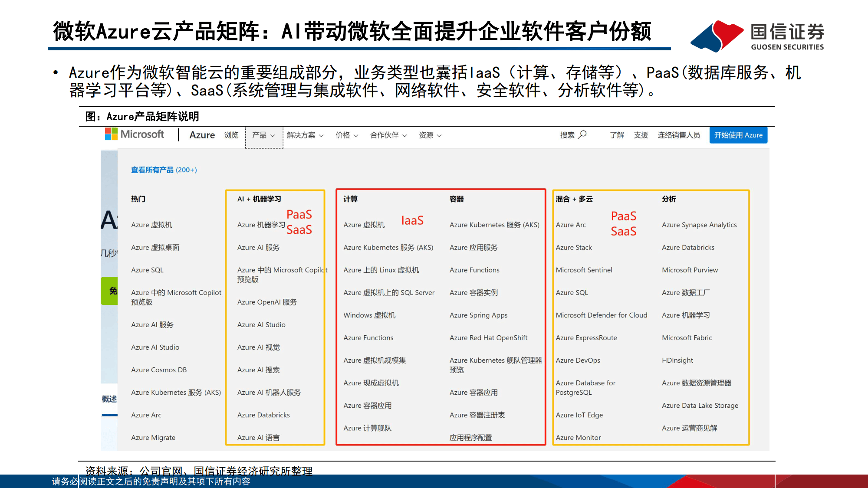This screenshot has height=488, width=868.
Task: Click Microsoft Defender for Cloud
Action: point(602,315)
